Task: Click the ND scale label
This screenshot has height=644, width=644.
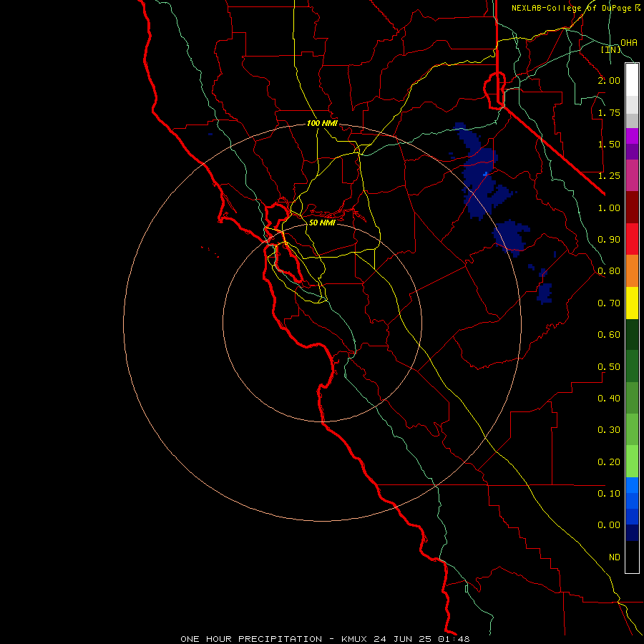Action: pos(615,557)
